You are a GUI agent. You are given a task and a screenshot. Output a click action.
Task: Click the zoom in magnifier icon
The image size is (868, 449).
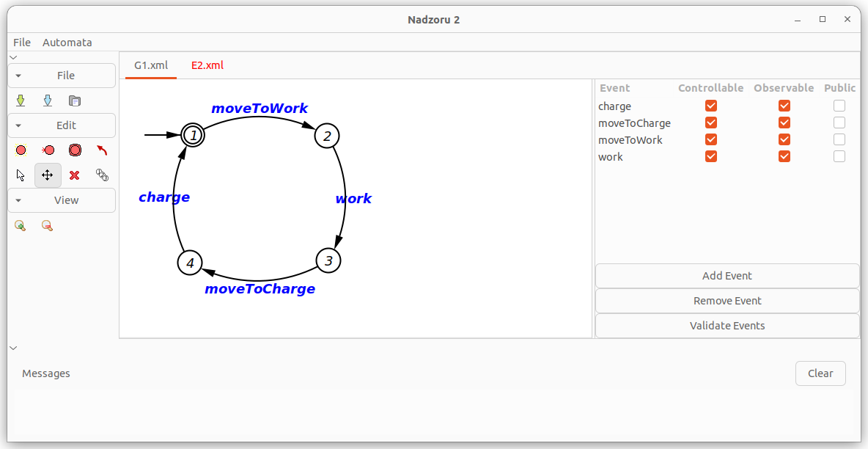pyautogui.click(x=21, y=226)
